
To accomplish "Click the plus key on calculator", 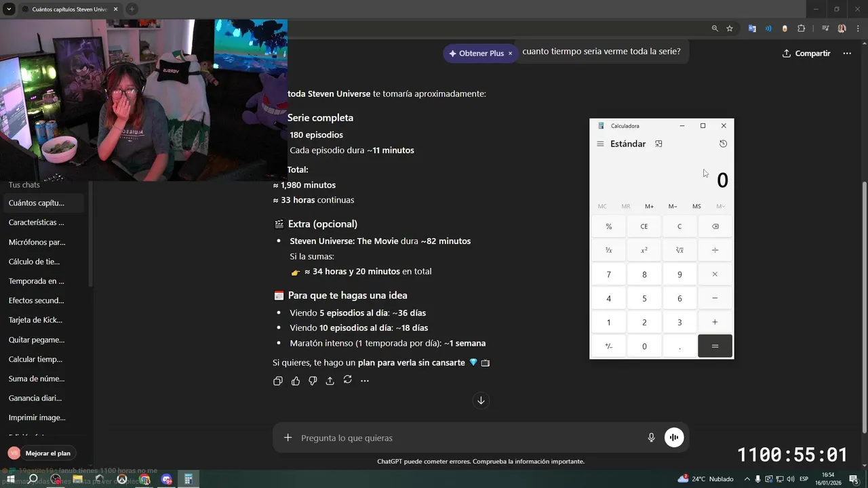I will pyautogui.click(x=715, y=322).
